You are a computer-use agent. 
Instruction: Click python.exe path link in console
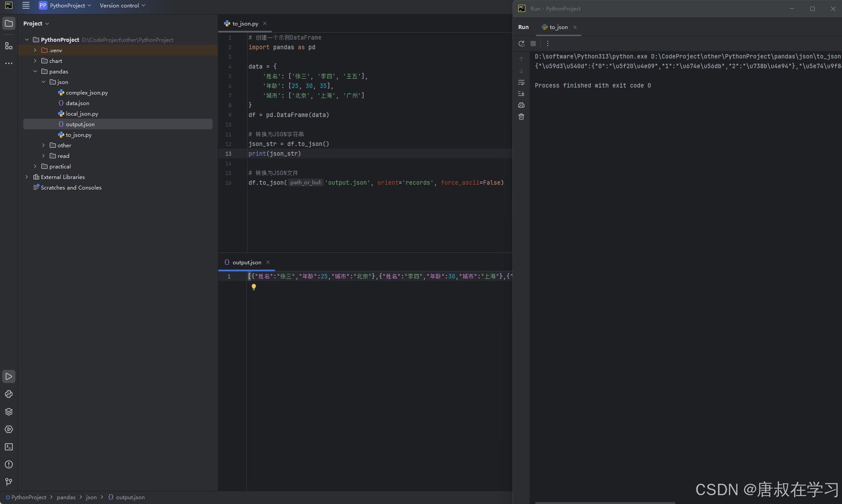[x=591, y=56]
